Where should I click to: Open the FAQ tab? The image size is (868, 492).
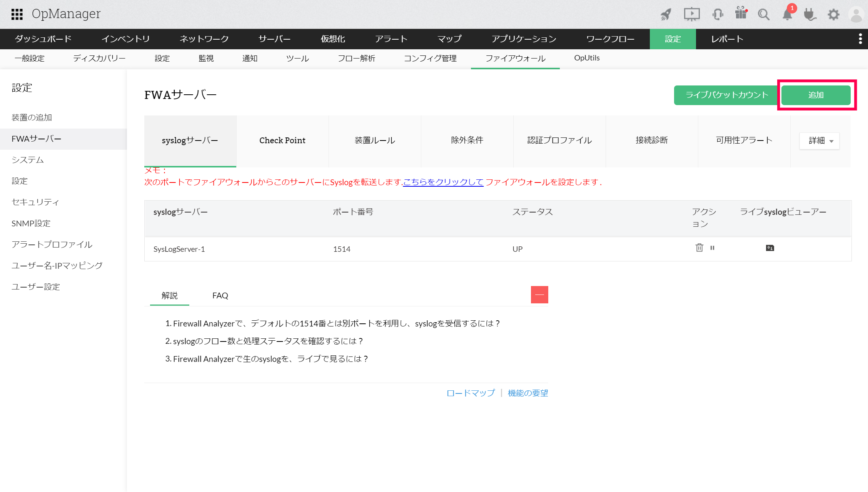coord(220,295)
